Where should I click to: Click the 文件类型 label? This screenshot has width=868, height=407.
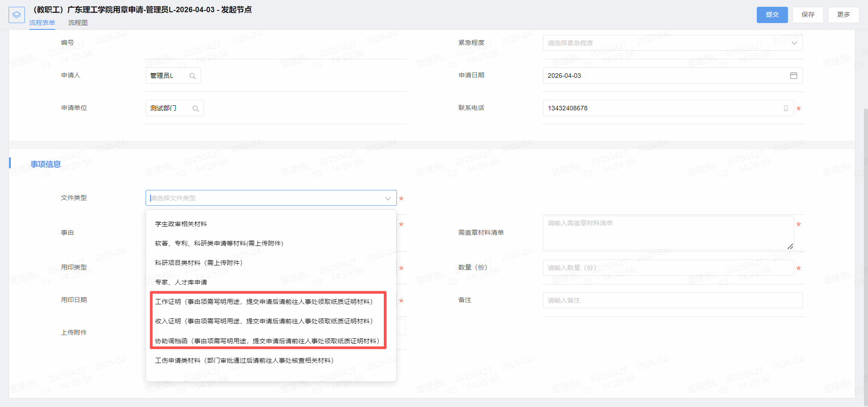(74, 198)
